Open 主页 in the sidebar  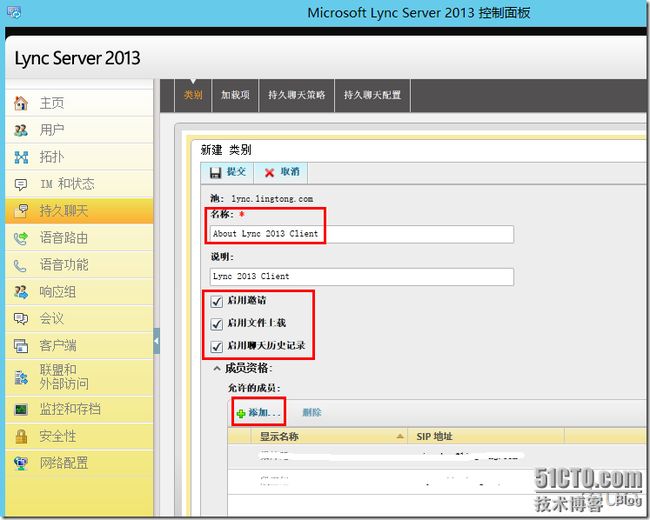pos(79,103)
